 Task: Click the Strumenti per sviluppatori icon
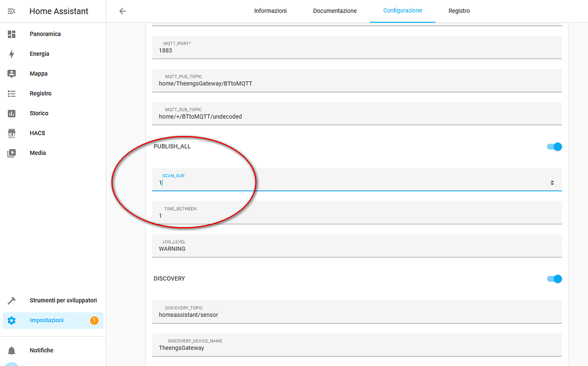click(12, 300)
